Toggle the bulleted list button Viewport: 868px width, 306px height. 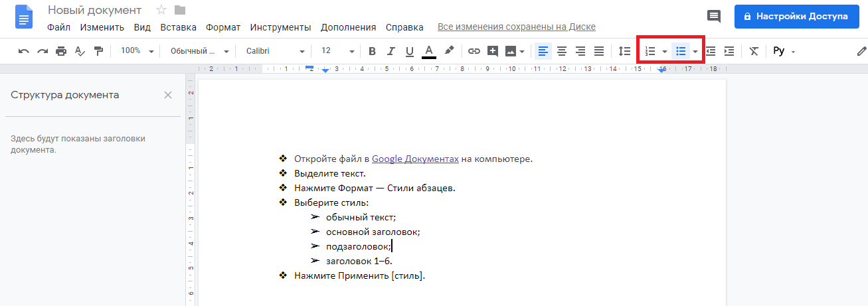[x=680, y=51]
